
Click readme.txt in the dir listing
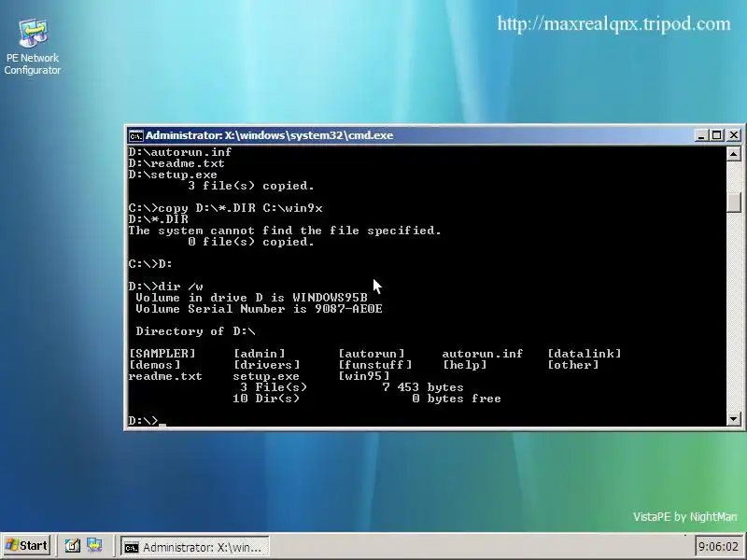click(165, 377)
